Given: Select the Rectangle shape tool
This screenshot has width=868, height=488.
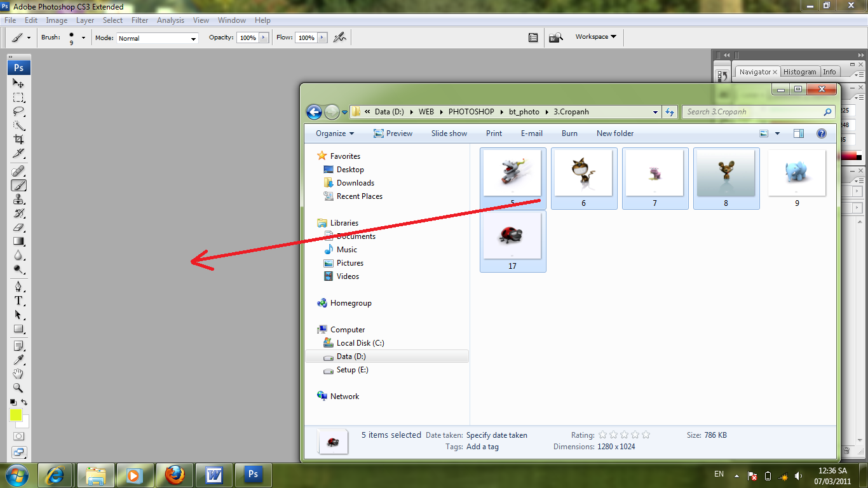Looking at the screenshot, I should tap(18, 329).
